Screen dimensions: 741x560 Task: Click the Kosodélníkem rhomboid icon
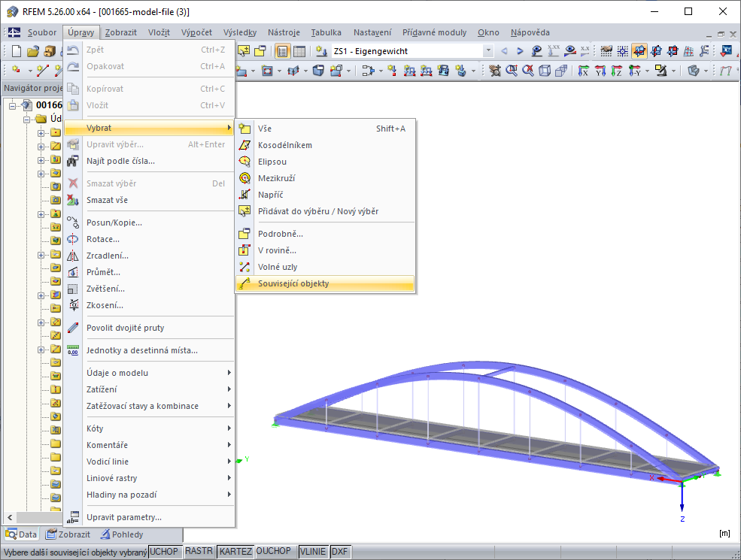[244, 145]
